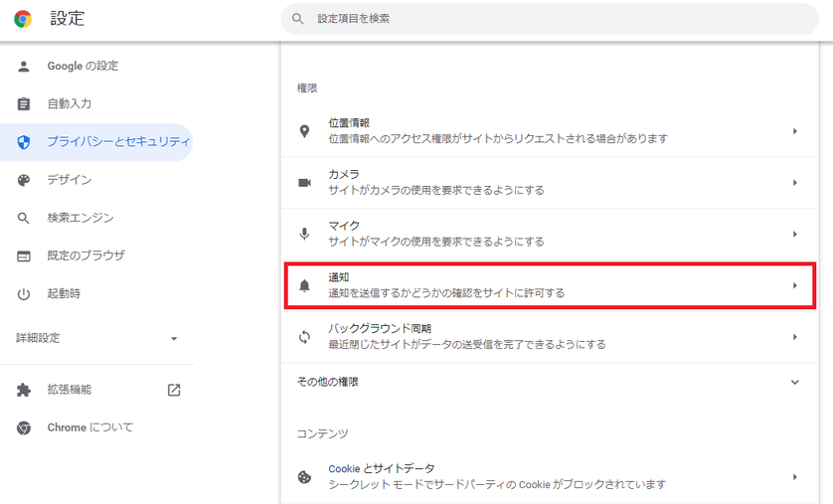Click the bell icon in 通知 row
This screenshot has width=833, height=504.
pyautogui.click(x=305, y=286)
